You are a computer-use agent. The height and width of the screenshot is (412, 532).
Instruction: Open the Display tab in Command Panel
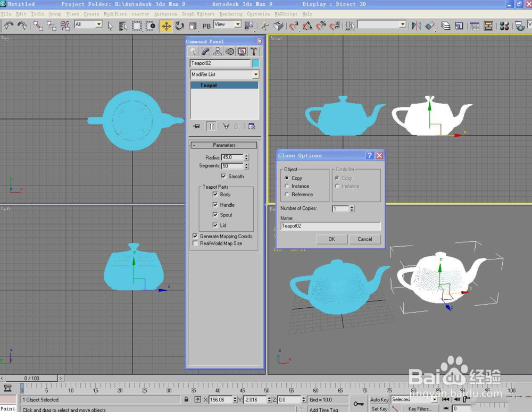[242, 52]
